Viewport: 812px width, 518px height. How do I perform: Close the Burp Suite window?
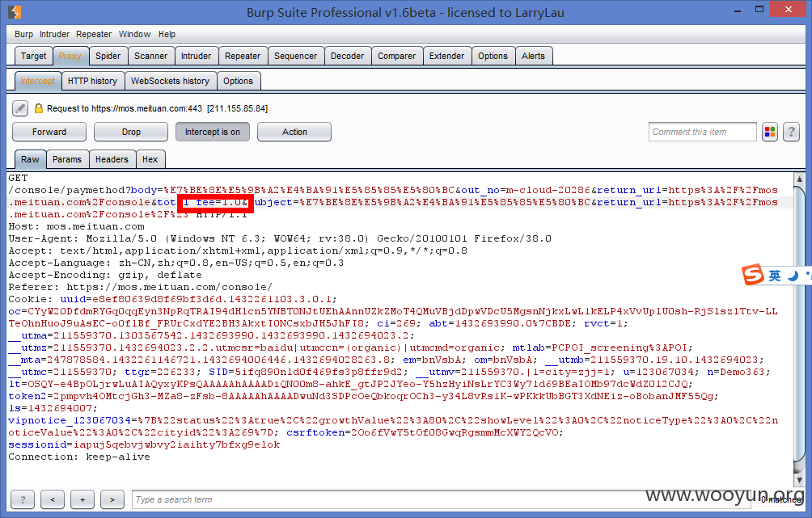[789, 10]
